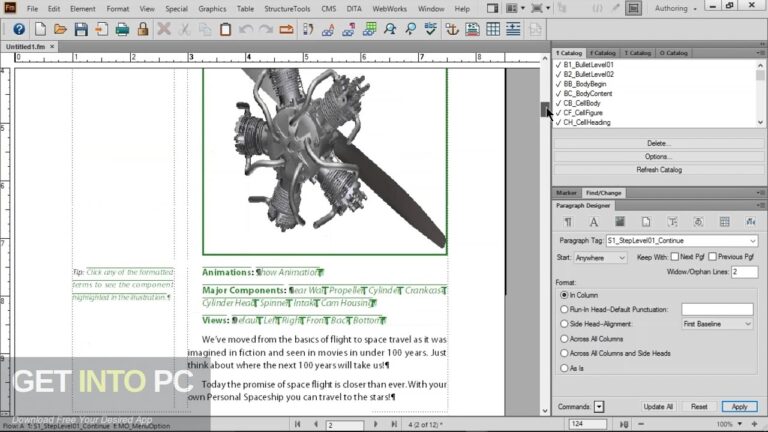Zoom in with the plus icon in status bar
768x432 pixels.
[x=755, y=424]
